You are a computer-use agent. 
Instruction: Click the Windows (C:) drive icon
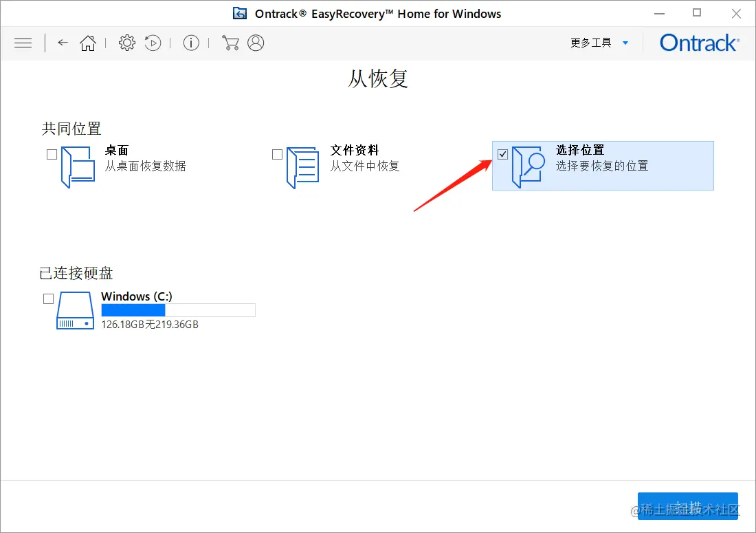click(75, 311)
